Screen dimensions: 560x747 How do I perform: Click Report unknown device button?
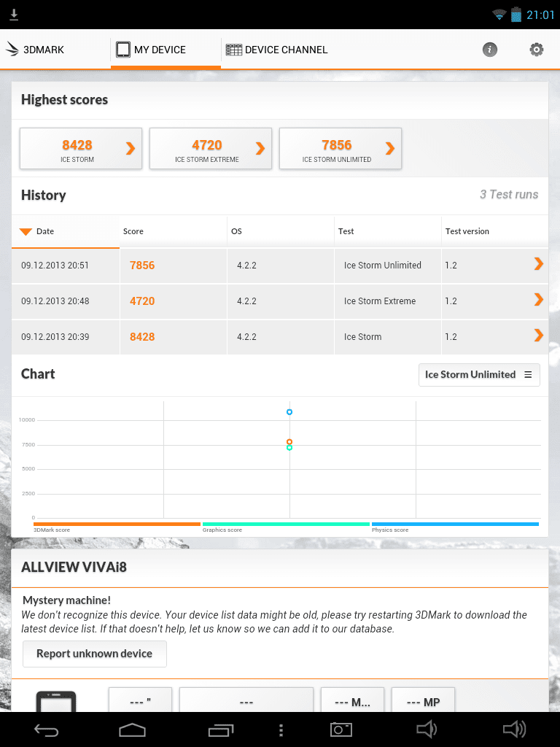point(94,654)
